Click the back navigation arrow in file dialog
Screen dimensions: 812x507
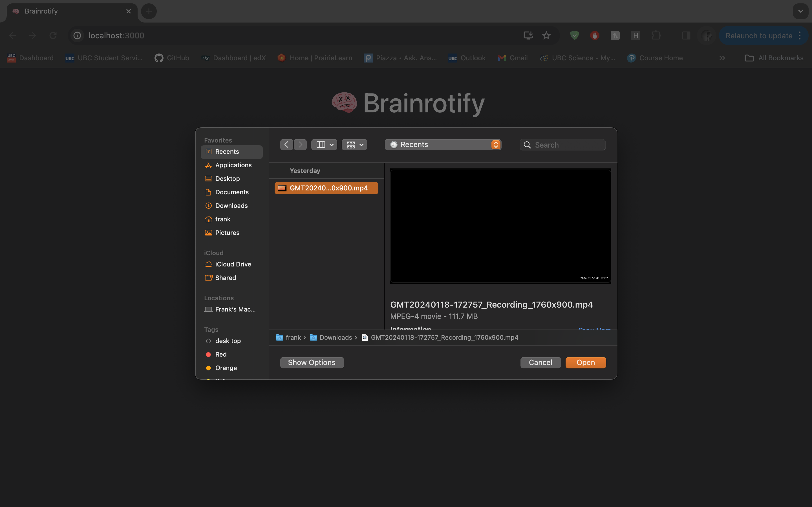[286, 144]
